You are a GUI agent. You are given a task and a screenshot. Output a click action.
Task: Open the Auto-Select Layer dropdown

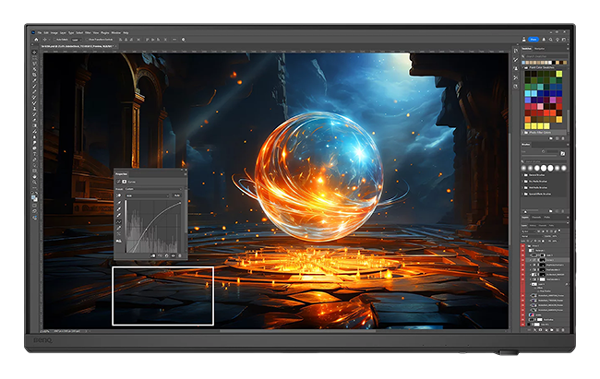[76, 40]
